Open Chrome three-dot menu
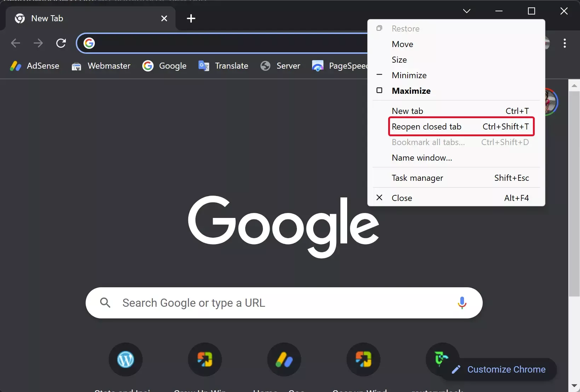Image resolution: width=580 pixels, height=392 pixels. (x=564, y=43)
